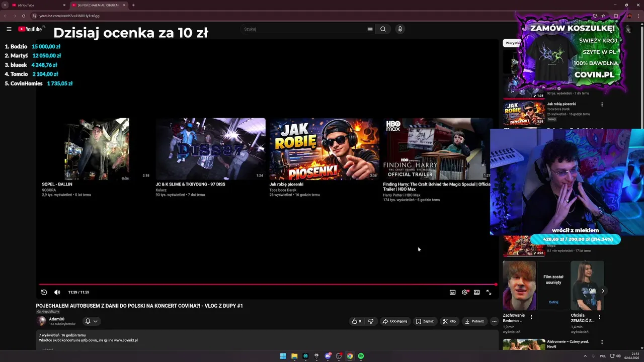Open File Explorer from taskbar
This screenshot has width=644, height=362.
click(294, 356)
